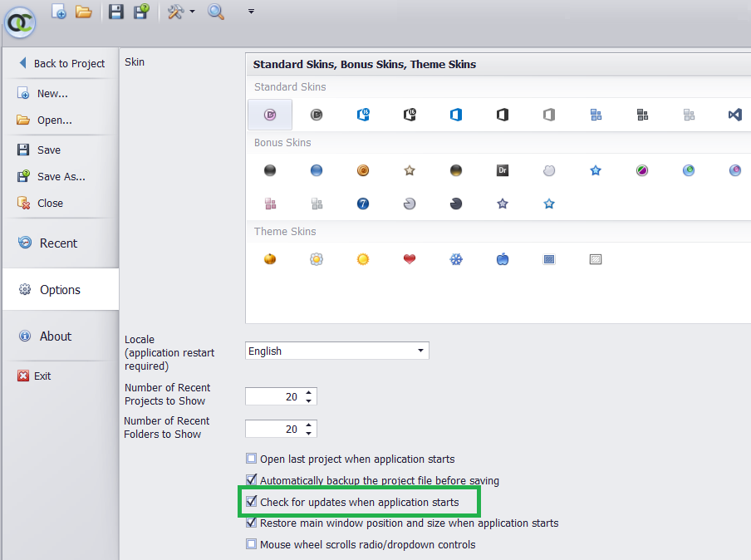This screenshot has height=560, width=751.
Task: Click the Save floppy disk icon in the top toolbar
Action: tap(116, 12)
